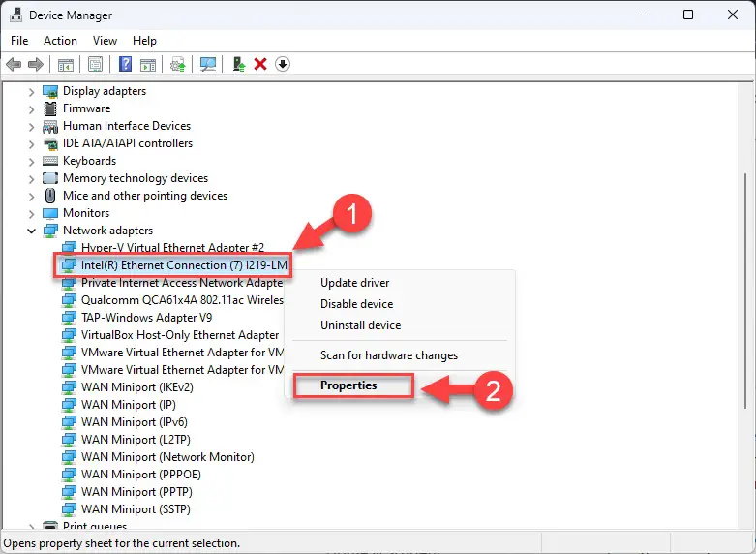Open the View menu
The image size is (756, 554).
coord(105,41)
